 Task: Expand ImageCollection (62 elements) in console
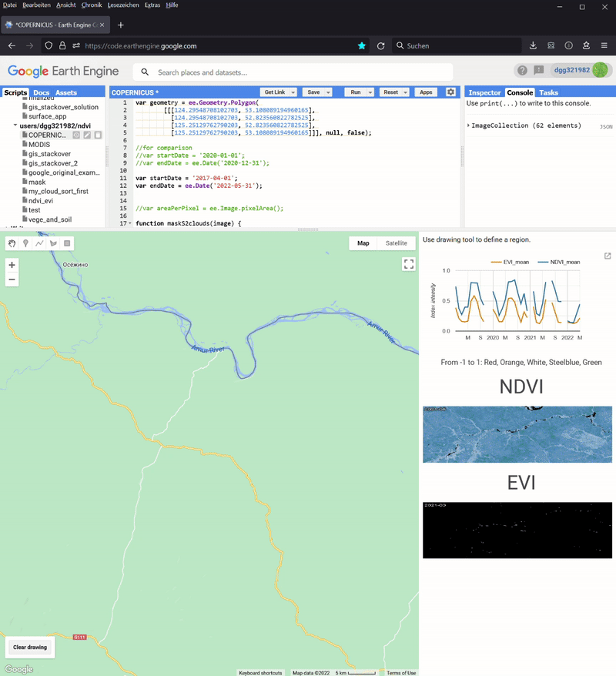pyautogui.click(x=468, y=125)
